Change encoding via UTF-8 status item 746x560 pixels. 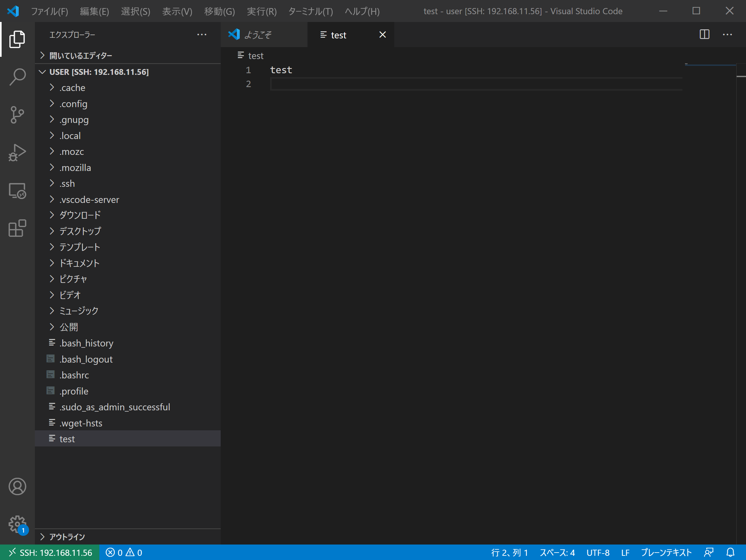click(598, 553)
